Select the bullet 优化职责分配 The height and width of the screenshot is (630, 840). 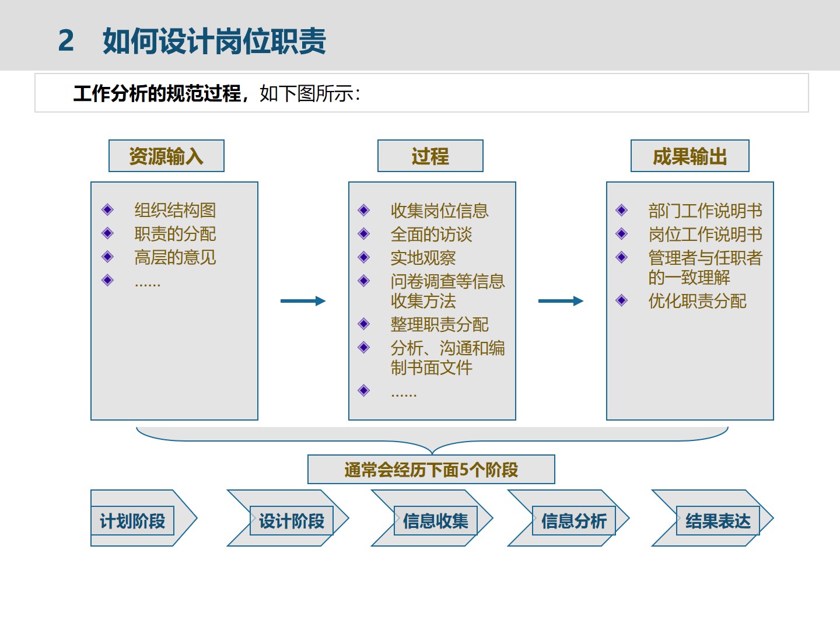coord(698,301)
